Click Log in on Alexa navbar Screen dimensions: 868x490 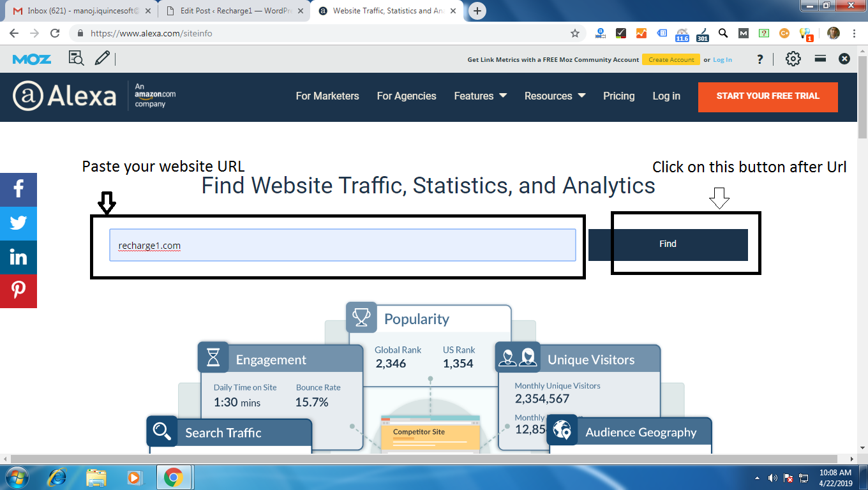click(x=666, y=96)
